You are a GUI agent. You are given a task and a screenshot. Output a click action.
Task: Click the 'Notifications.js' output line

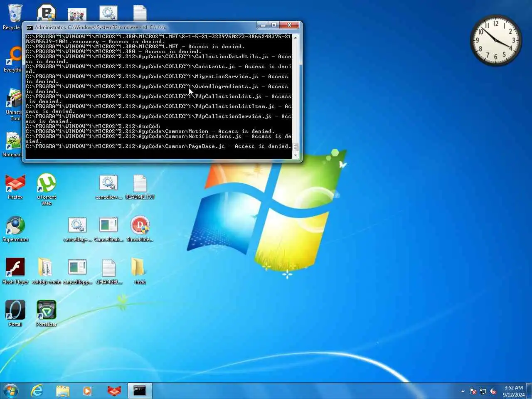coord(158,139)
